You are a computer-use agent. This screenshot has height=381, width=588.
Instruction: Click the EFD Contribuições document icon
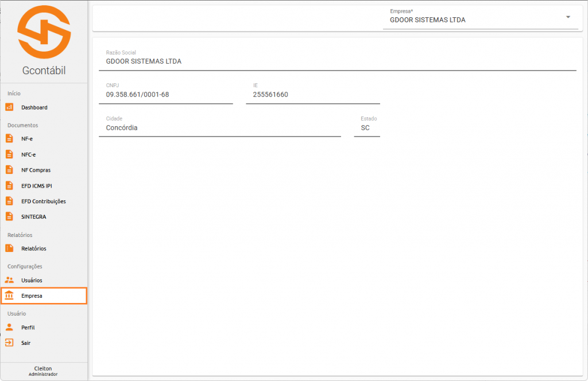click(9, 201)
